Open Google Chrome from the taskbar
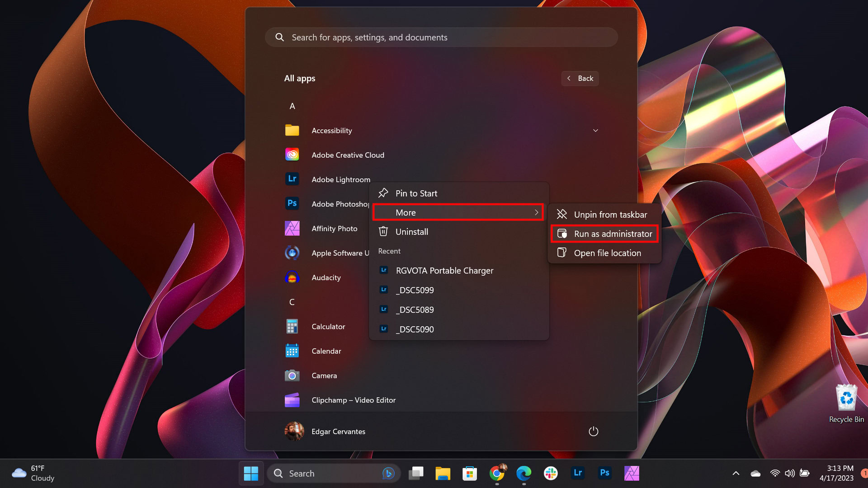This screenshot has height=488, width=868. [x=496, y=473]
